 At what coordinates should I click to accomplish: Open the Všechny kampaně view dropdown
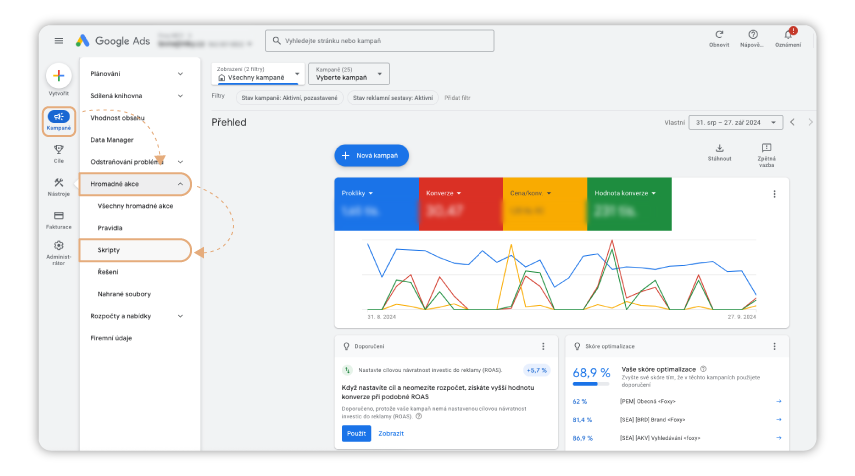258,74
